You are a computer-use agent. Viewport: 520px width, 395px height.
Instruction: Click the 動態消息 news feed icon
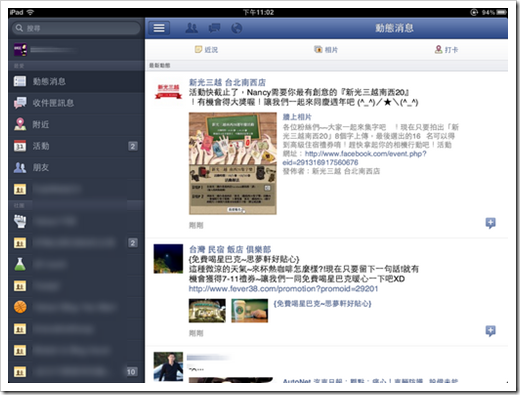(x=20, y=81)
